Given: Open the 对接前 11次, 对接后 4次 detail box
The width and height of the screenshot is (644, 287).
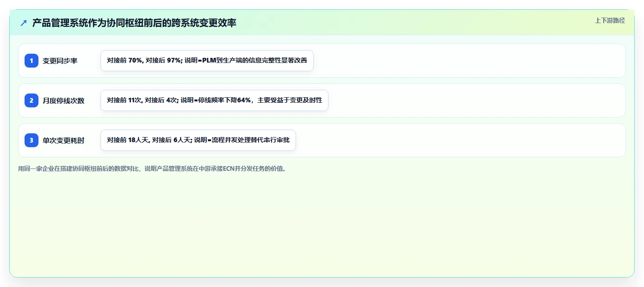Looking at the screenshot, I should [x=215, y=100].
